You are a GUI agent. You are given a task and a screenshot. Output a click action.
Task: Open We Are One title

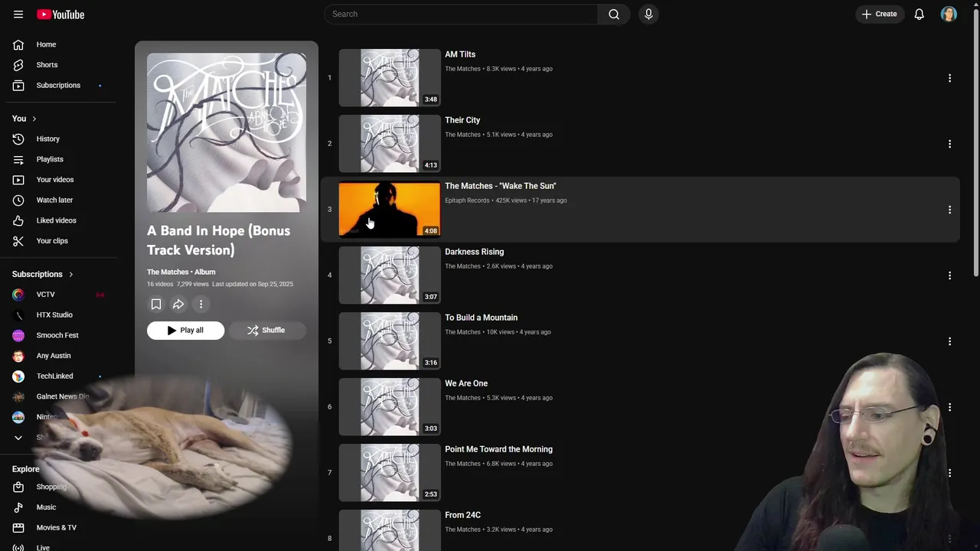point(466,383)
